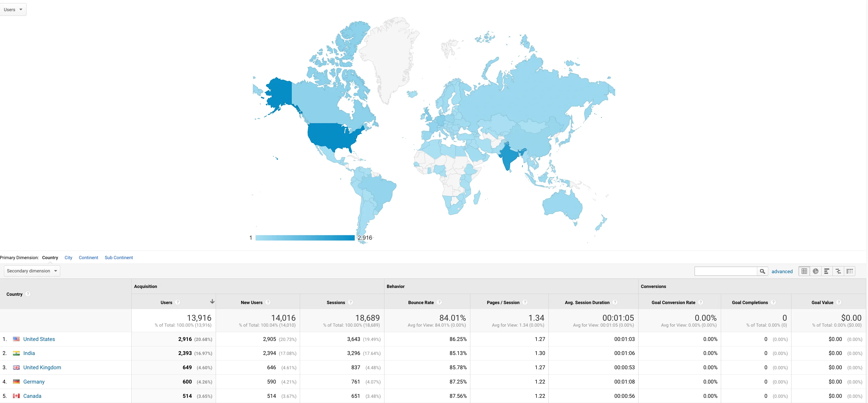Viewport: 868px width, 403px height.
Task: Click inside the table search field
Action: (x=726, y=271)
